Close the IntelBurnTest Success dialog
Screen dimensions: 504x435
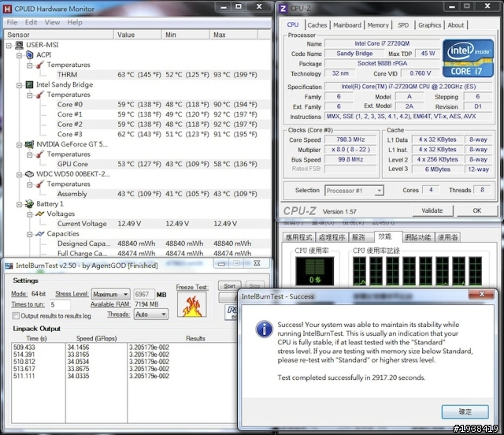click(x=481, y=294)
